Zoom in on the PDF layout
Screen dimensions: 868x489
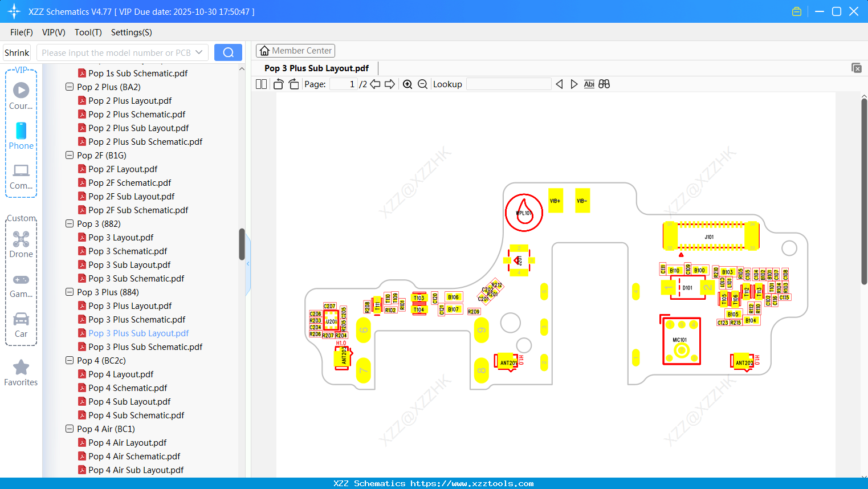(407, 84)
